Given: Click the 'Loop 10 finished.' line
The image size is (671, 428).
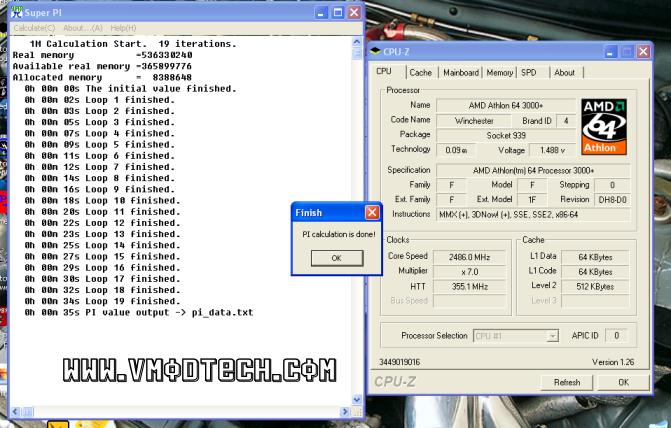Looking at the screenshot, I should tap(103, 201).
